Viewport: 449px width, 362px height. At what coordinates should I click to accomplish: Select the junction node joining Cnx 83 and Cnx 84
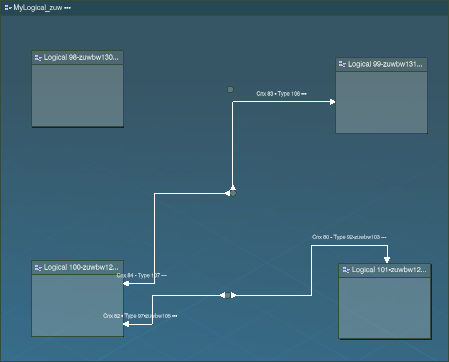pyautogui.click(x=233, y=193)
